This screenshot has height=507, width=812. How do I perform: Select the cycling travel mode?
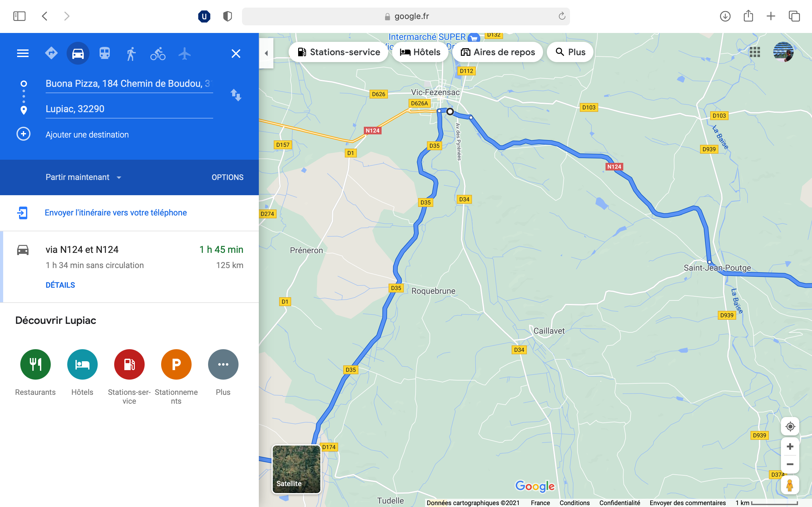158,53
